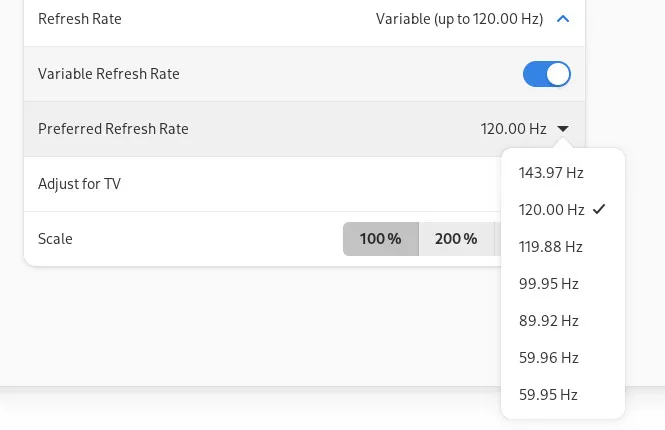The image size is (665, 430).
Task: Open the Preferred Refresh Rate dropdown arrow
Action: pos(563,129)
